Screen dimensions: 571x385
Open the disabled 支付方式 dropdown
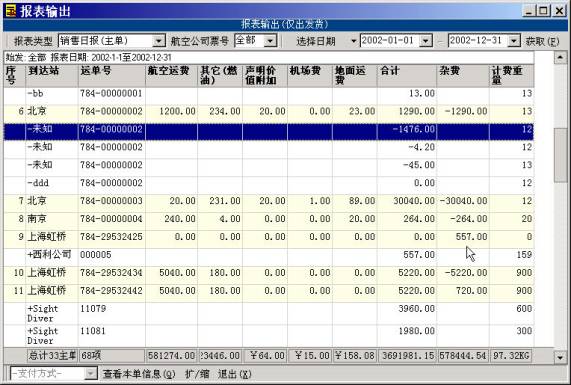[x=91, y=373]
